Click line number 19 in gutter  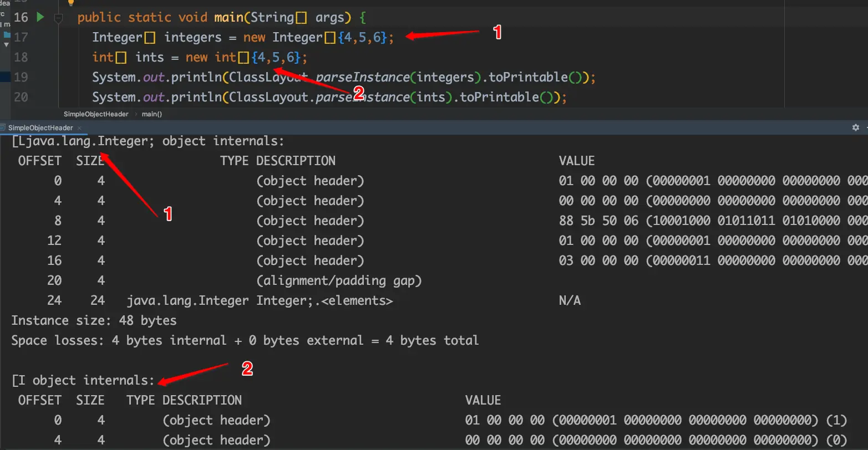tap(21, 77)
